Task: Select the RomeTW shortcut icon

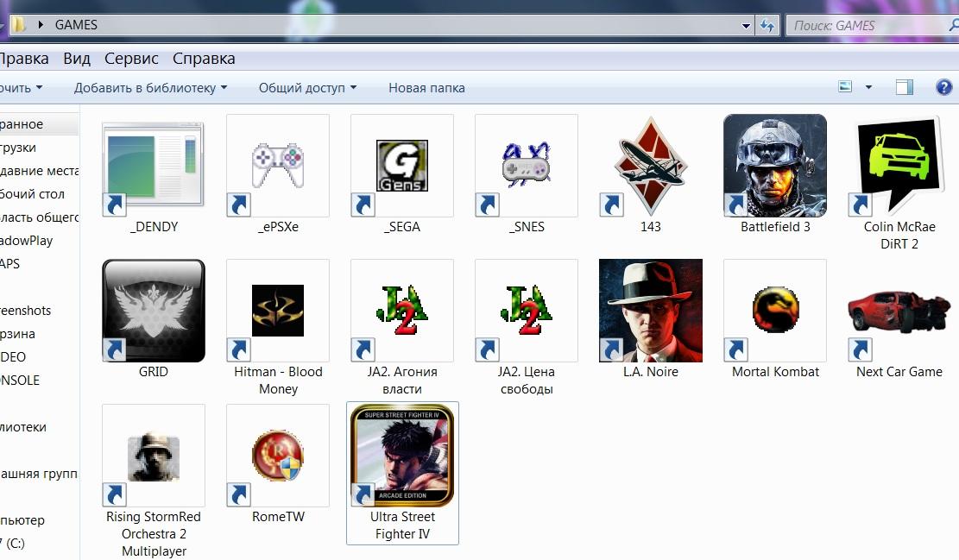Action: pyautogui.click(x=278, y=456)
